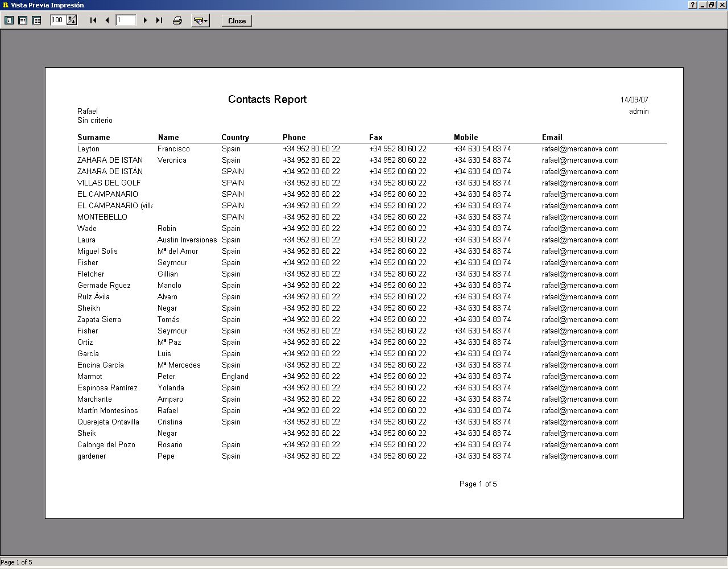The image size is (728, 569).
Task: Click name Austin Inversiones
Action: (187, 240)
